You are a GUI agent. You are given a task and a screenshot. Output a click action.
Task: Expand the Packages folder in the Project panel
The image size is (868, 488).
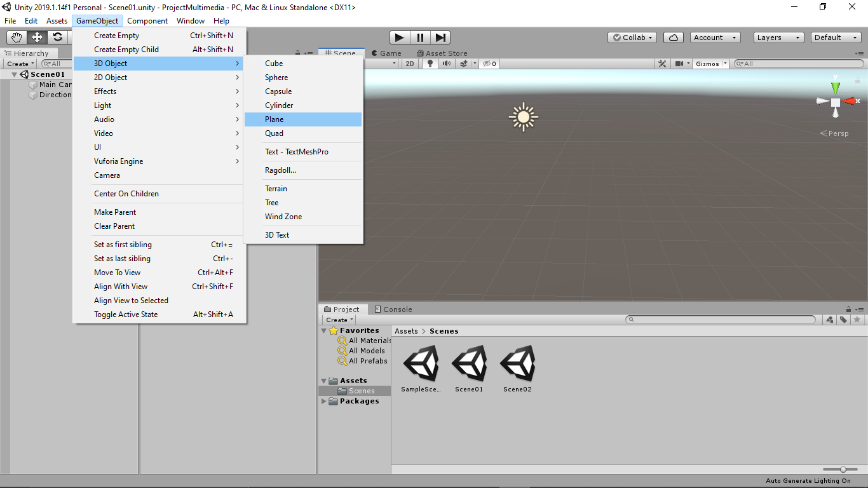(x=324, y=401)
